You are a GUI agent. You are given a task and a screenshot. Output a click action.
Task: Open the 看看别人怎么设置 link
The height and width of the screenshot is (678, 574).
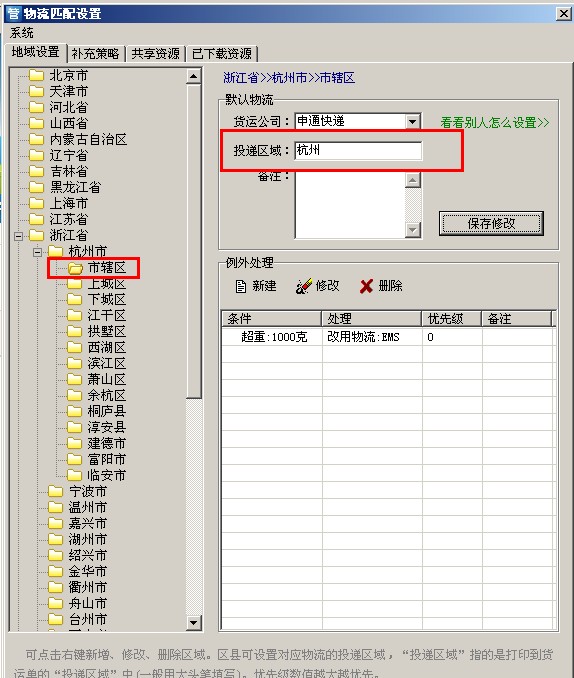tap(495, 122)
